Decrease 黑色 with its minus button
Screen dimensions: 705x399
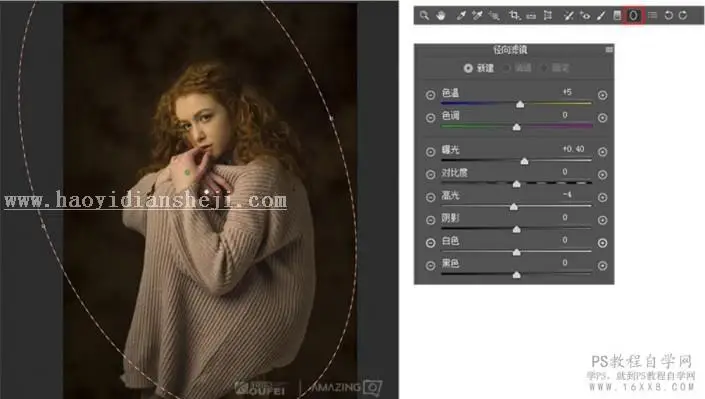tap(430, 266)
